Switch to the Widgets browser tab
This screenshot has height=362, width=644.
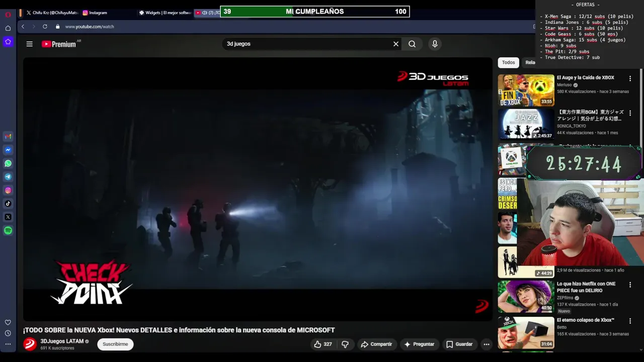165,13
